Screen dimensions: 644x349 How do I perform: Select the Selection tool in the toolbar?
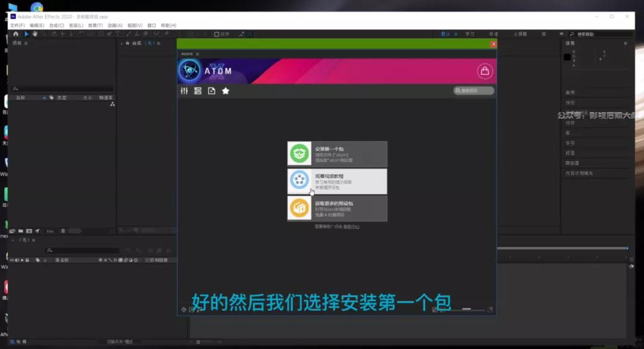[25, 34]
